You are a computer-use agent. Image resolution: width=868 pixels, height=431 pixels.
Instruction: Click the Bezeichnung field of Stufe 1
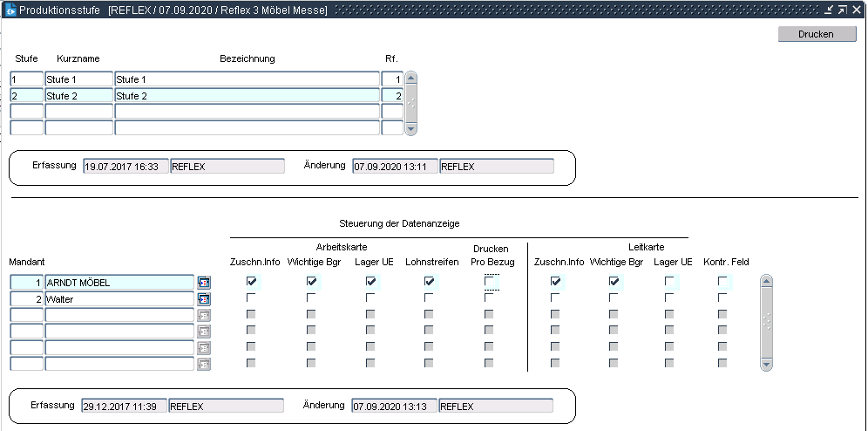247,79
